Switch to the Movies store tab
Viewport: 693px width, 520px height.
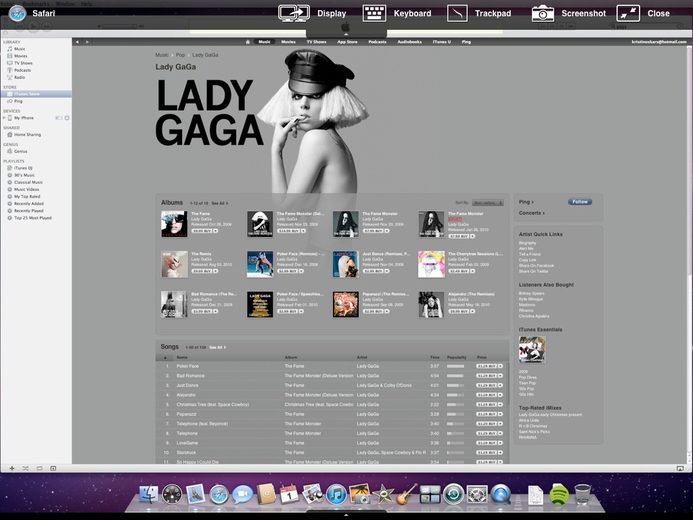tap(289, 42)
